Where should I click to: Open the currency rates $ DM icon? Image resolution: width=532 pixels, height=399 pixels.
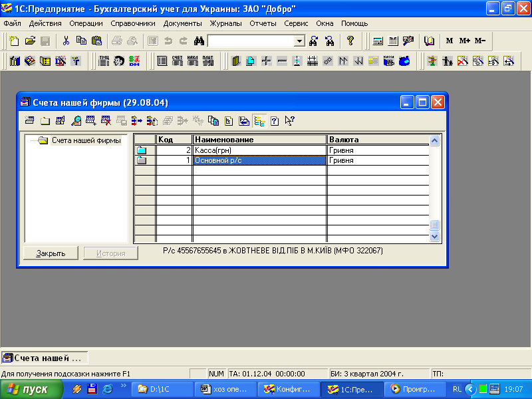(134, 61)
